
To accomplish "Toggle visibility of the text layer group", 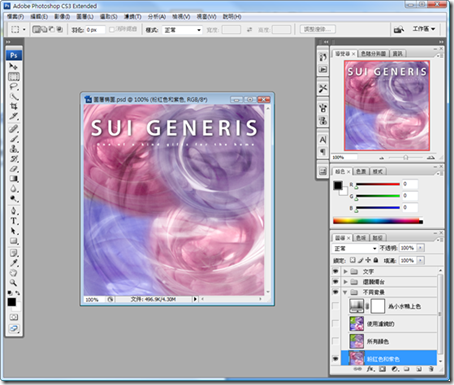I will coord(336,271).
